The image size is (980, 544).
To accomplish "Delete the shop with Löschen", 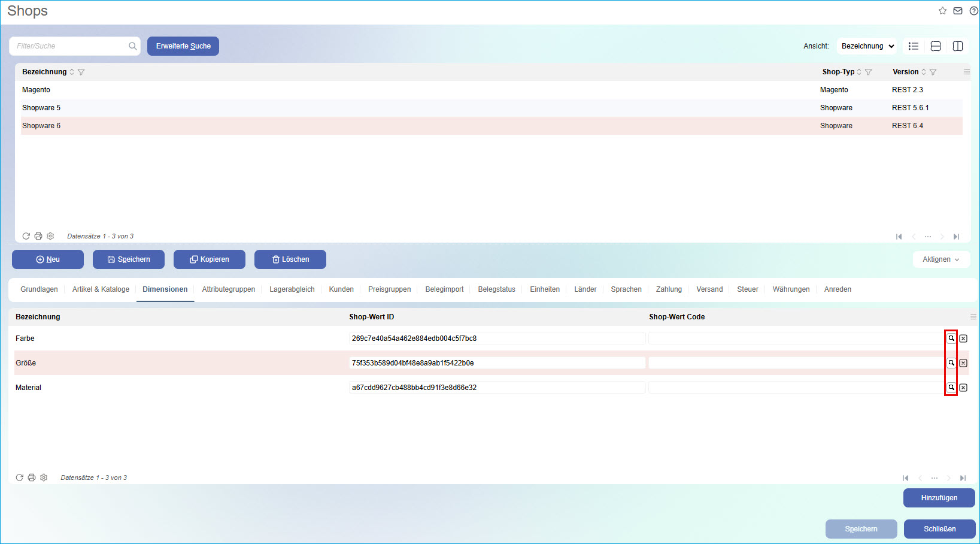I will (290, 259).
